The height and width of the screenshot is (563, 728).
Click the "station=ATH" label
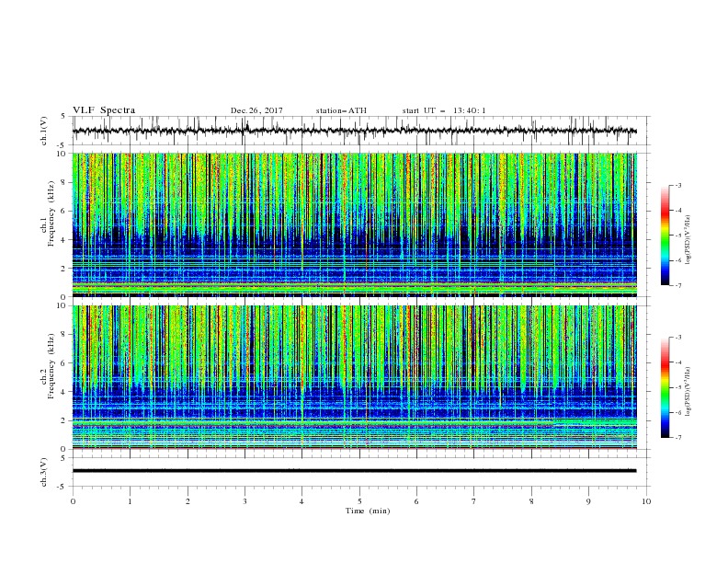(x=341, y=110)
